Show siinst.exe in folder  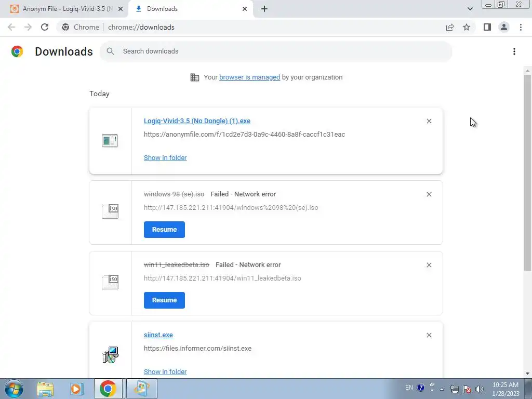click(x=165, y=372)
